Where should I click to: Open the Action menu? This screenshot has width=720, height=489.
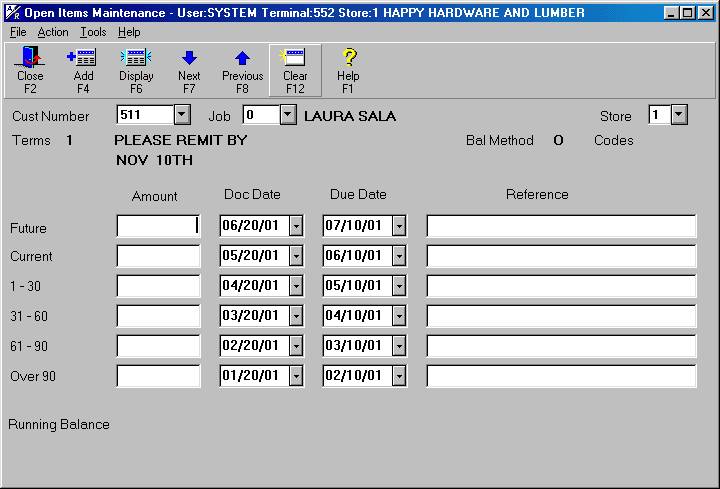point(53,32)
